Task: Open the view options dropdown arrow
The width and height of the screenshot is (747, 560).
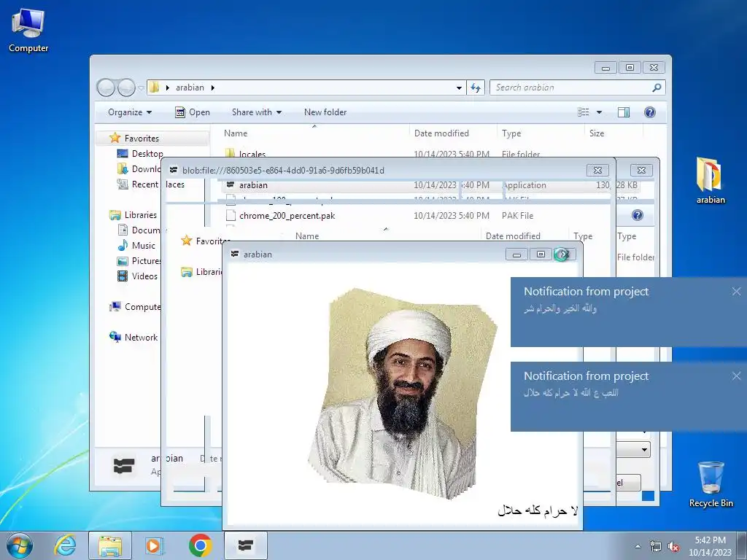Action: [600, 112]
